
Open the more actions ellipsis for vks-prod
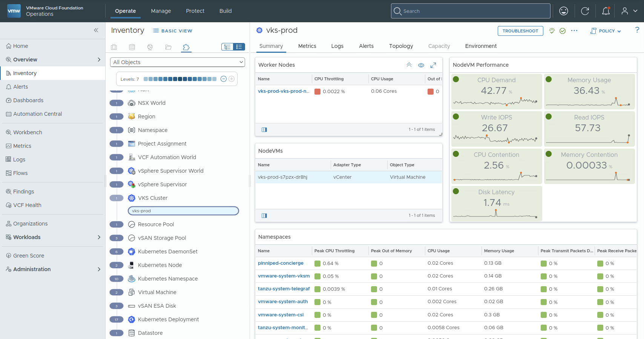click(574, 31)
